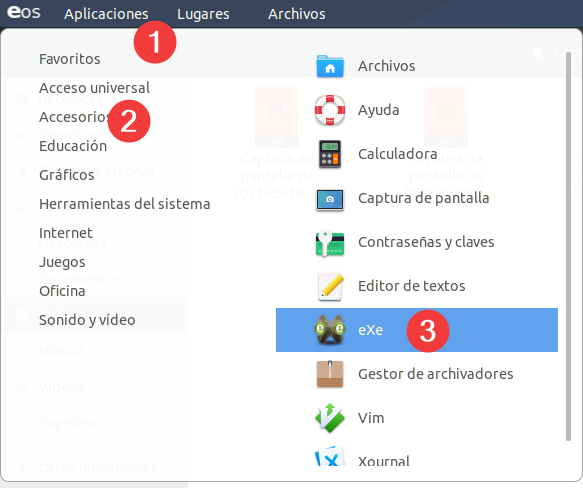The image size is (583, 488).
Task: Open the Aplicaciones menu
Action: click(106, 14)
